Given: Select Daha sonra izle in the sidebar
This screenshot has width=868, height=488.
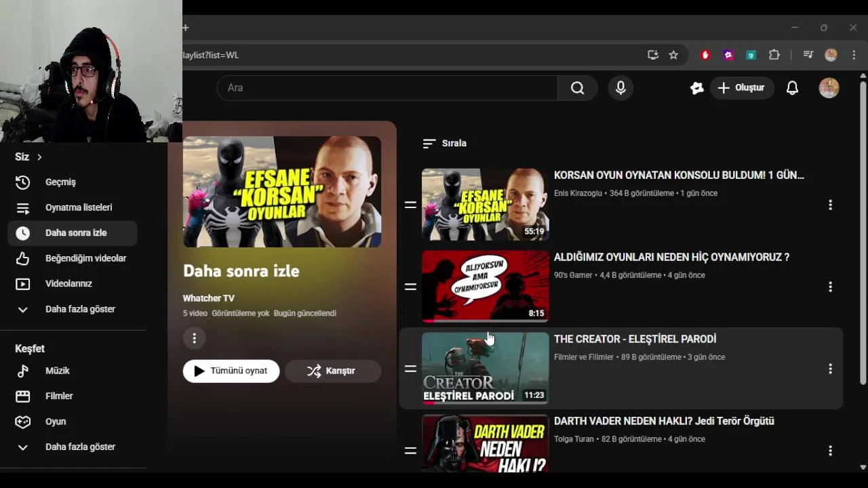Looking at the screenshot, I should 73,233.
